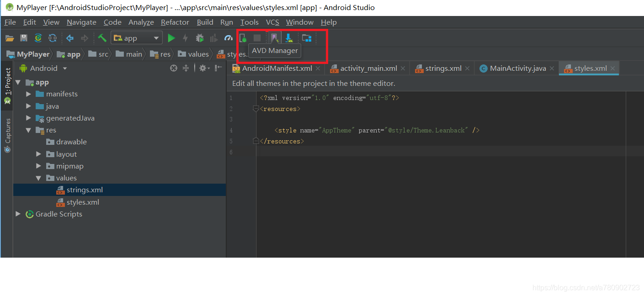This screenshot has width=644, height=296.
Task: Expand the manifests folder
Action: tap(29, 94)
